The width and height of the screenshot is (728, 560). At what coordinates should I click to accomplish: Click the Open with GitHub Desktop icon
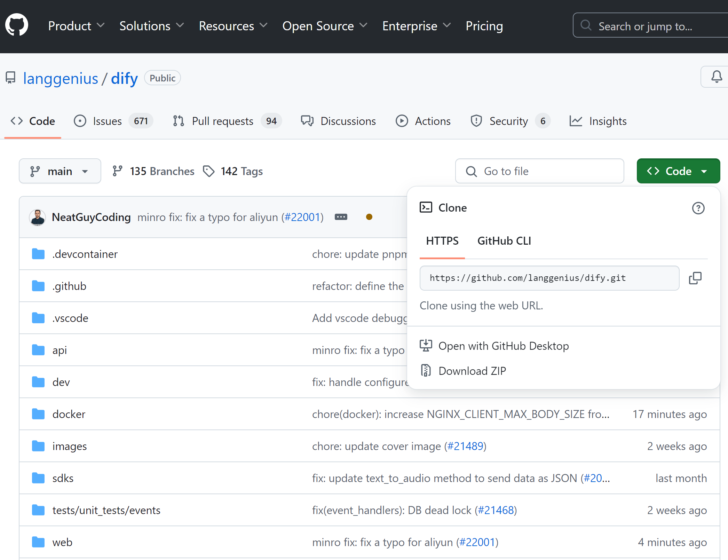[x=426, y=346]
